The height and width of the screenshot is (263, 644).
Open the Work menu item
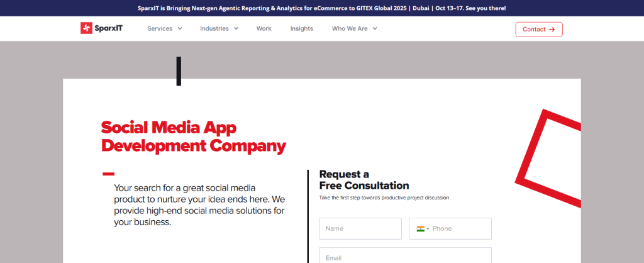pyautogui.click(x=264, y=28)
